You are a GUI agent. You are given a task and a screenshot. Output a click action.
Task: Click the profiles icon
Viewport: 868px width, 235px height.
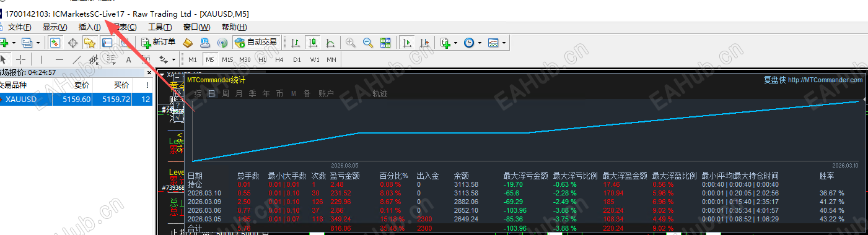point(27,43)
